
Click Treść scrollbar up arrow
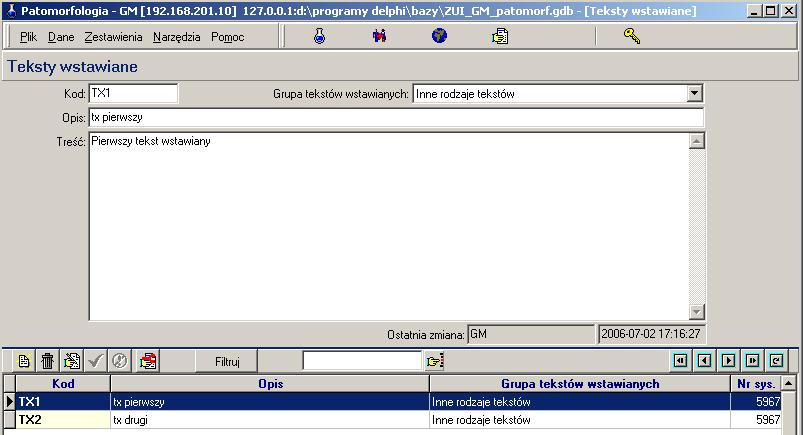[x=696, y=141]
